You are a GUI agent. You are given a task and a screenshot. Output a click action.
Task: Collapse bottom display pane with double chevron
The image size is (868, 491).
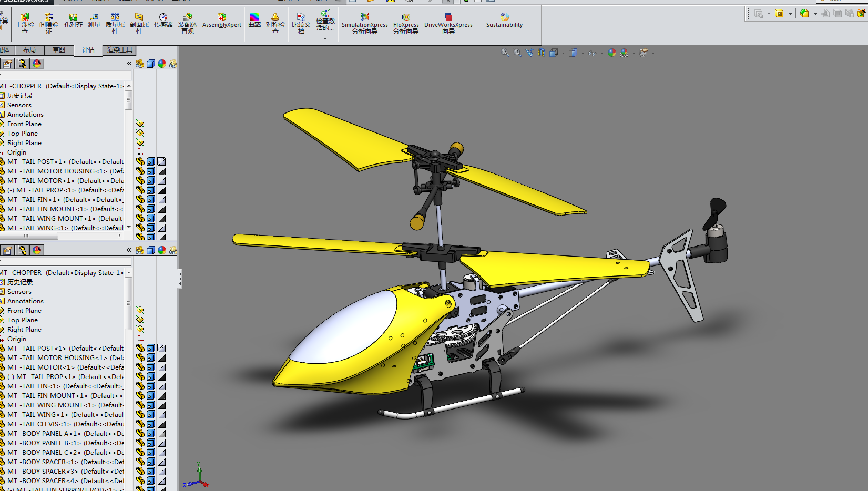pyautogui.click(x=129, y=250)
